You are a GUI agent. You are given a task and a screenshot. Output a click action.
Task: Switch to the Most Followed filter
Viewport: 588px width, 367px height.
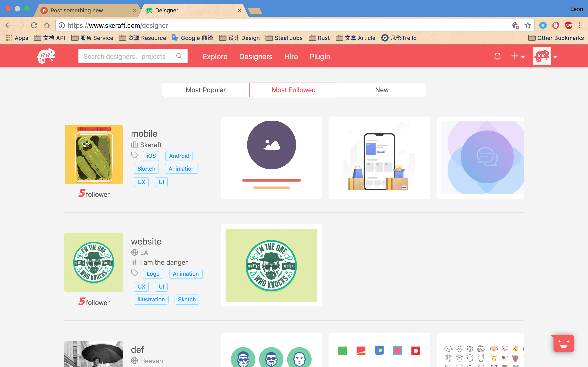294,90
